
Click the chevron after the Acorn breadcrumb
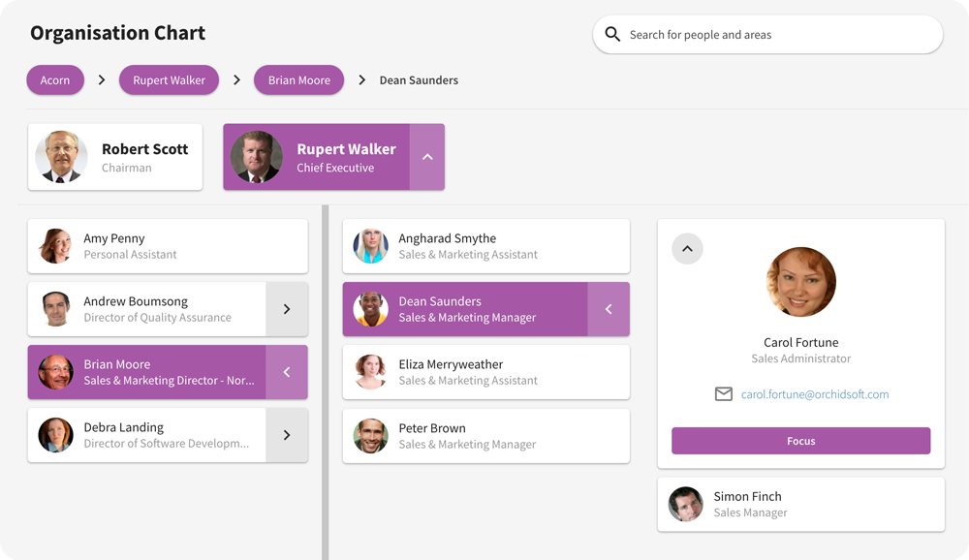tap(102, 79)
